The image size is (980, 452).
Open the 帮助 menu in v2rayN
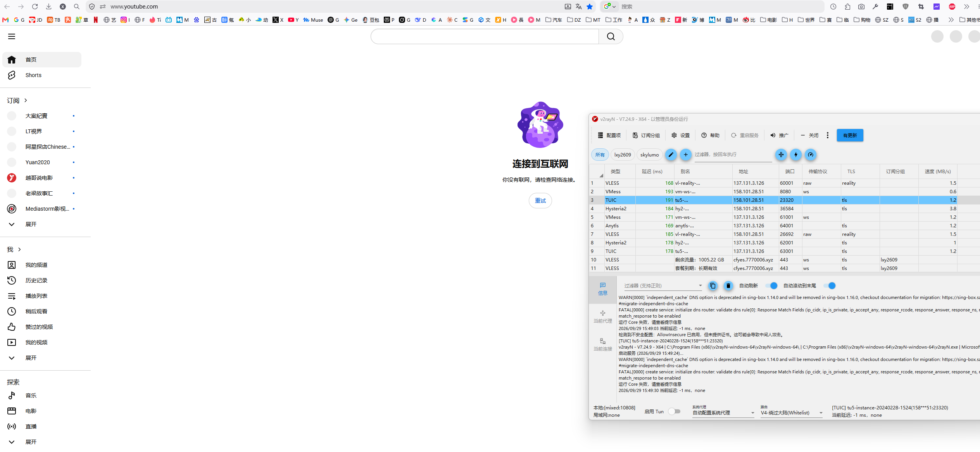[x=710, y=135]
